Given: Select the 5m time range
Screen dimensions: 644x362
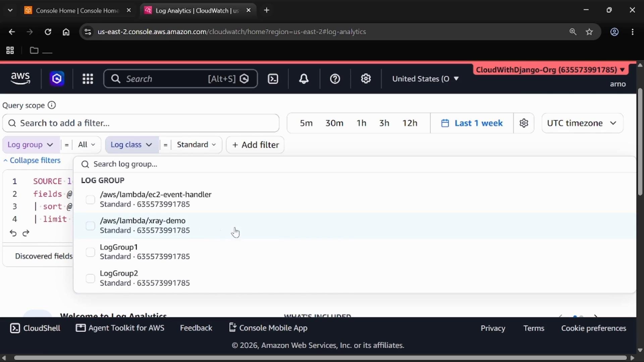Looking at the screenshot, I should [x=306, y=123].
